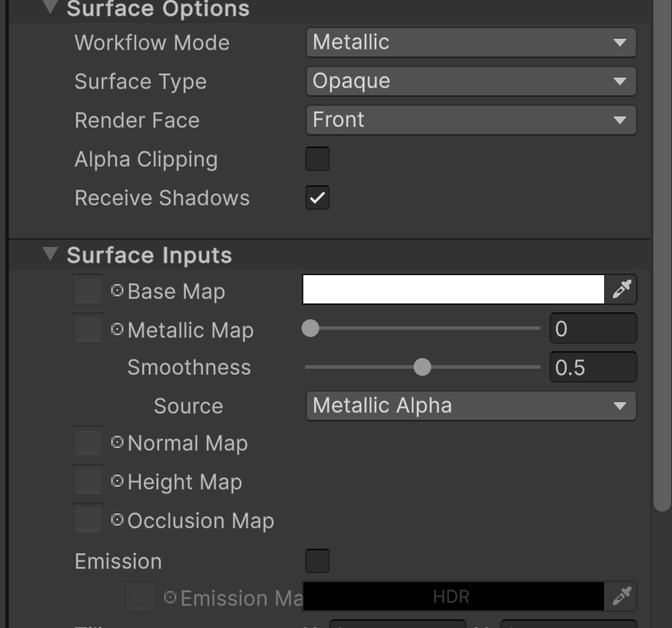Viewport: 672px width, 628px height.
Task: Open the Occlusion Map texture picker circle
Action: tap(117, 520)
